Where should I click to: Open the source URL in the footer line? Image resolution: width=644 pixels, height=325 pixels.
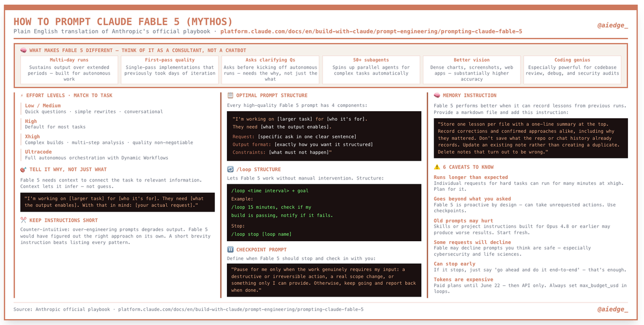pos(241,309)
